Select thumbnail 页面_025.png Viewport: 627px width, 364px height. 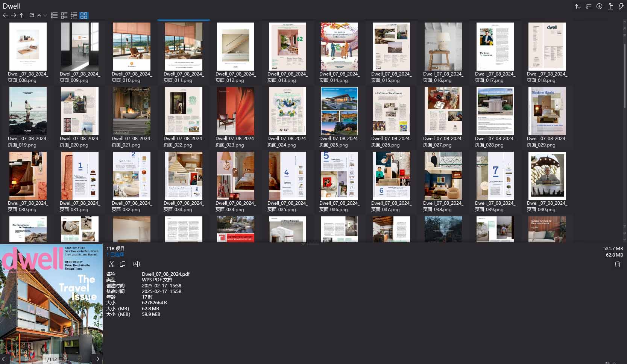click(339, 111)
